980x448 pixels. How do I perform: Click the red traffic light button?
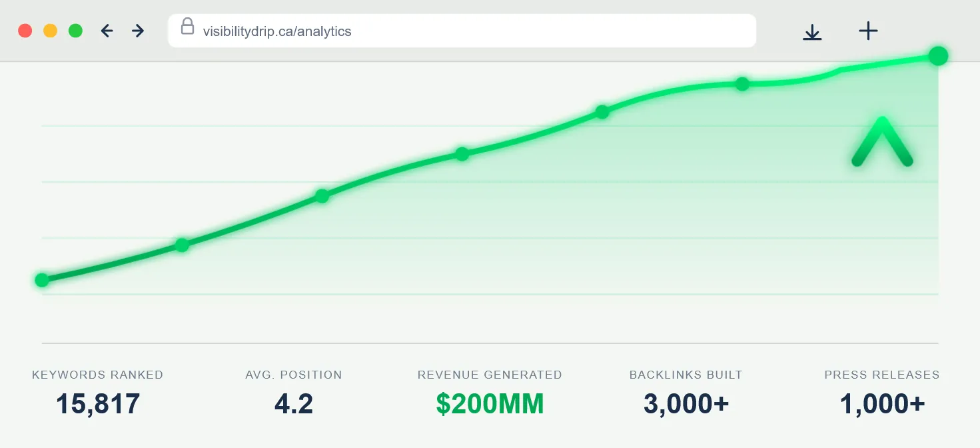click(25, 30)
